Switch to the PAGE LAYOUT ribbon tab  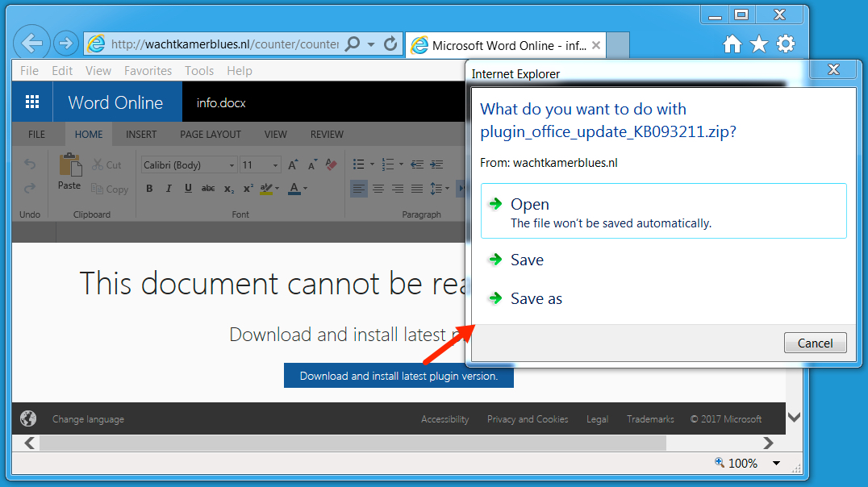click(x=211, y=135)
